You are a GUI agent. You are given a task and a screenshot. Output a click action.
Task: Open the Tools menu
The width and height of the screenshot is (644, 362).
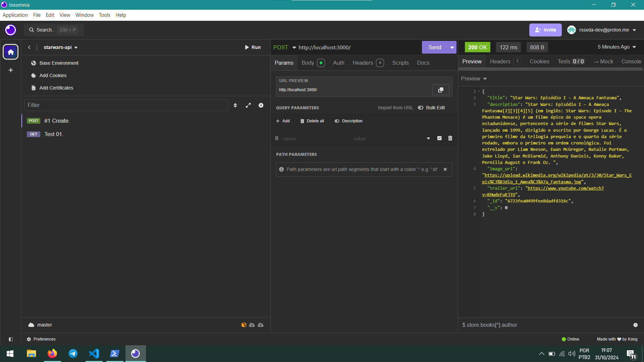pyautogui.click(x=104, y=15)
